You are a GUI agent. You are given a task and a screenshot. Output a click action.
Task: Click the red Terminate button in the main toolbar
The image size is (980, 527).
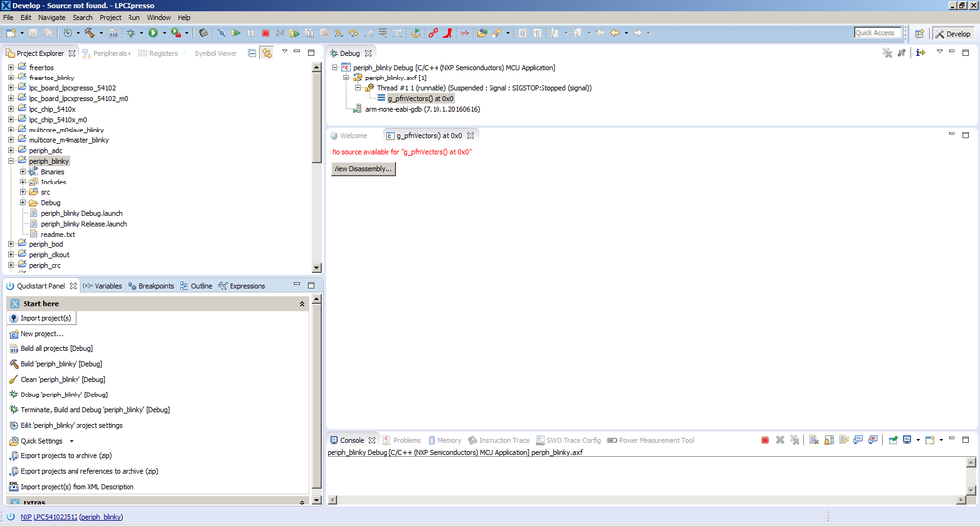266,33
